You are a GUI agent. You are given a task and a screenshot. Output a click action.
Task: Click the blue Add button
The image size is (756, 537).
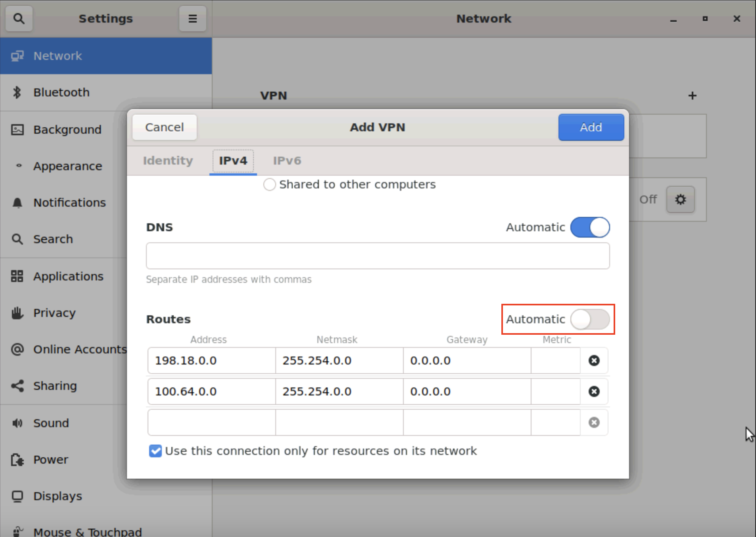coord(591,127)
